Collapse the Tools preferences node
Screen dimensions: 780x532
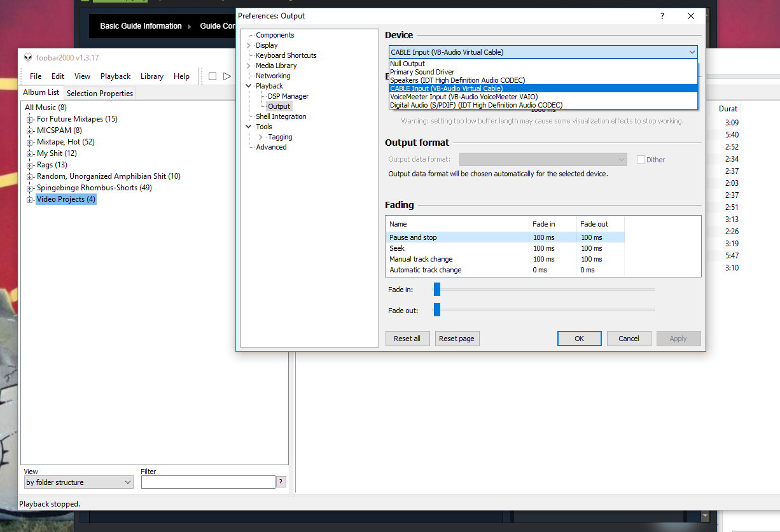[249, 127]
